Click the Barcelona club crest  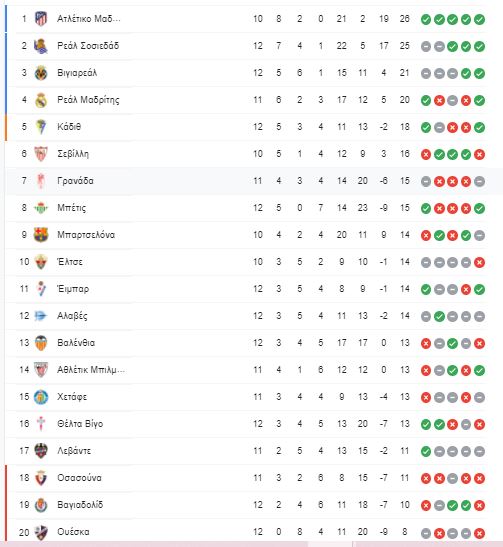[41, 235]
